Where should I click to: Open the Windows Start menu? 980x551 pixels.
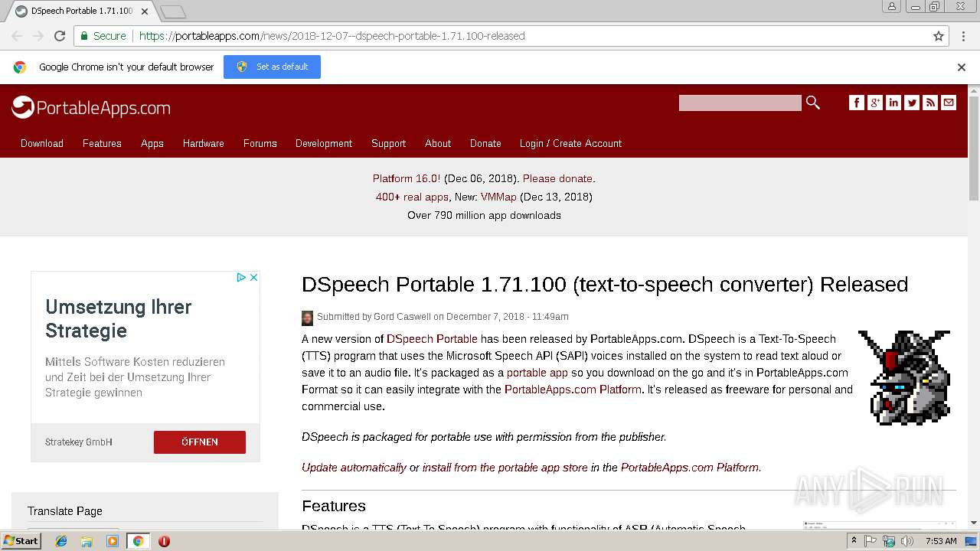(21, 541)
